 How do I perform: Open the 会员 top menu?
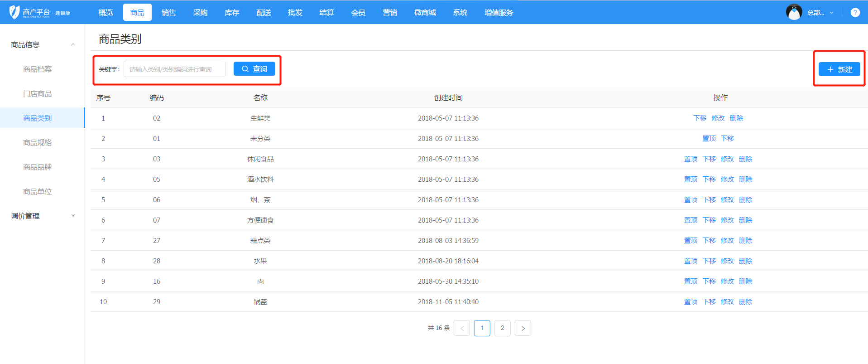point(358,13)
